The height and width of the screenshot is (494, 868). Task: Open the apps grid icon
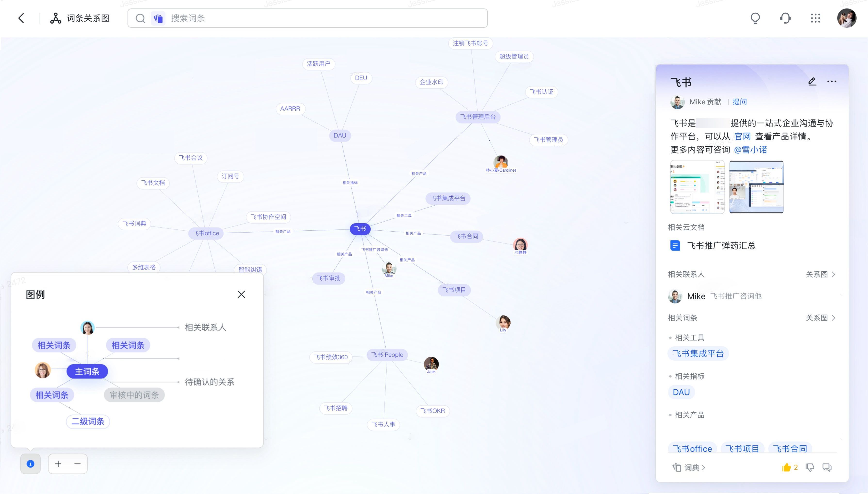point(815,18)
